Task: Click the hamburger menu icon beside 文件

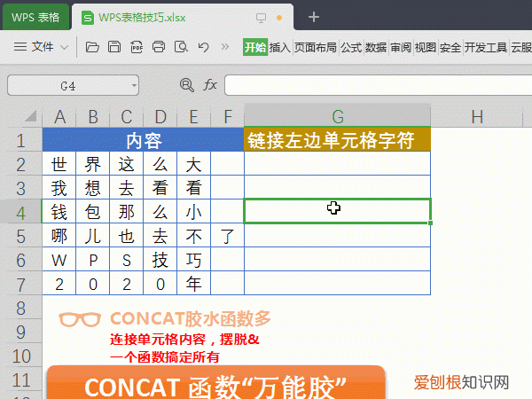Action: point(20,46)
